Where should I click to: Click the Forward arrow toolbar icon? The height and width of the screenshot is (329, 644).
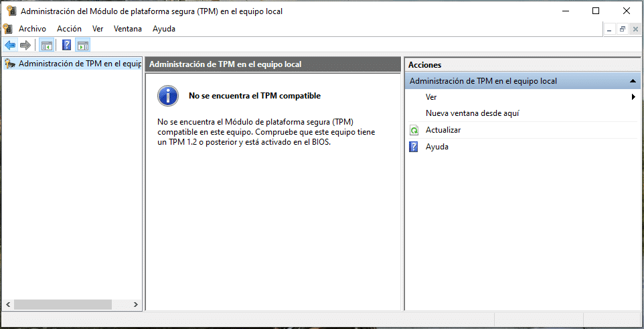pyautogui.click(x=25, y=45)
